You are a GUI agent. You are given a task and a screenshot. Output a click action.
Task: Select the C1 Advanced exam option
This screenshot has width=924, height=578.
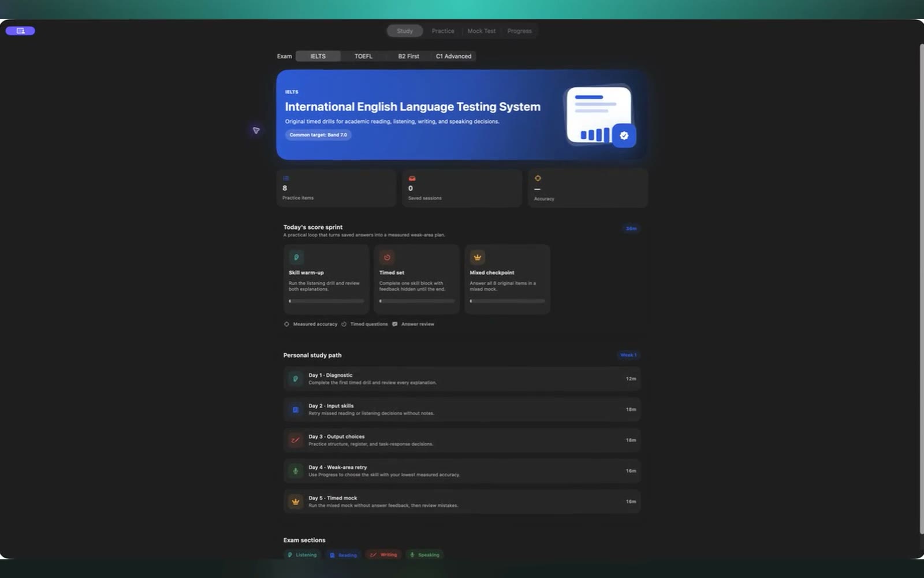453,56
